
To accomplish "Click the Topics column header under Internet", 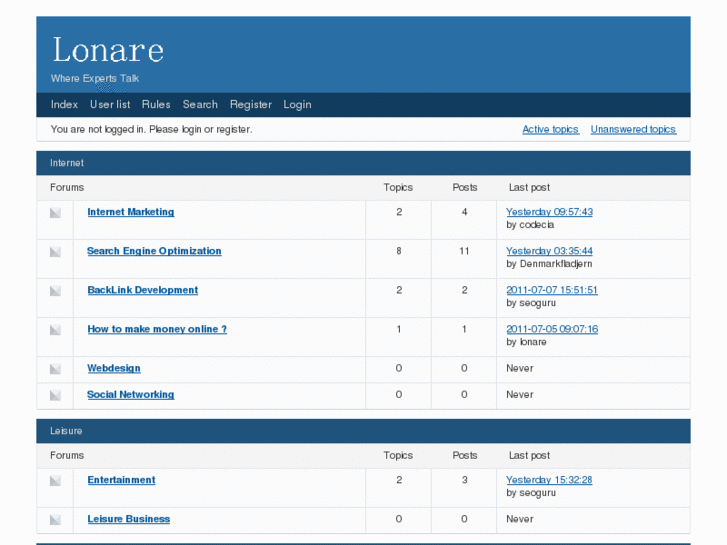I will 398,187.
